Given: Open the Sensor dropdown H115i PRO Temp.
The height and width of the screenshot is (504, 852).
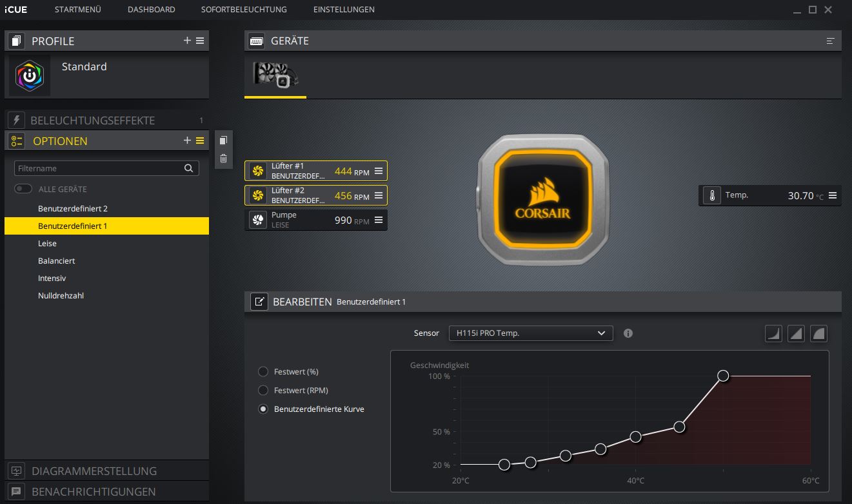Looking at the screenshot, I should click(x=530, y=333).
